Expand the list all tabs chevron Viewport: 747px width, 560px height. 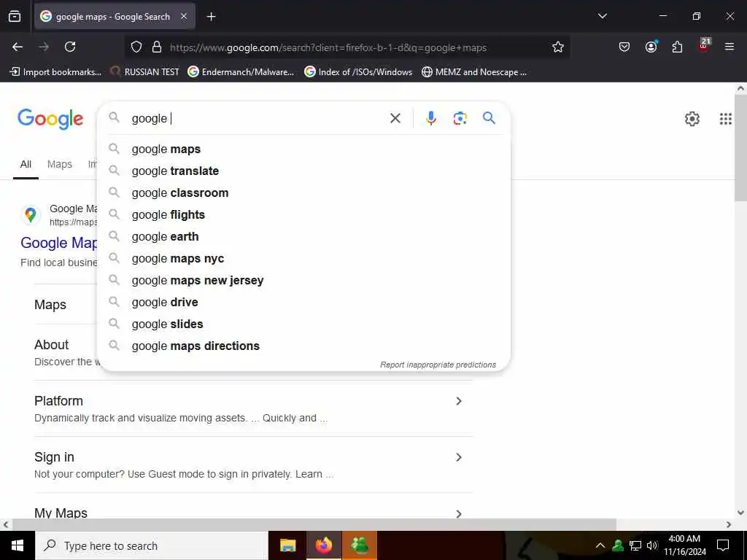(602, 16)
